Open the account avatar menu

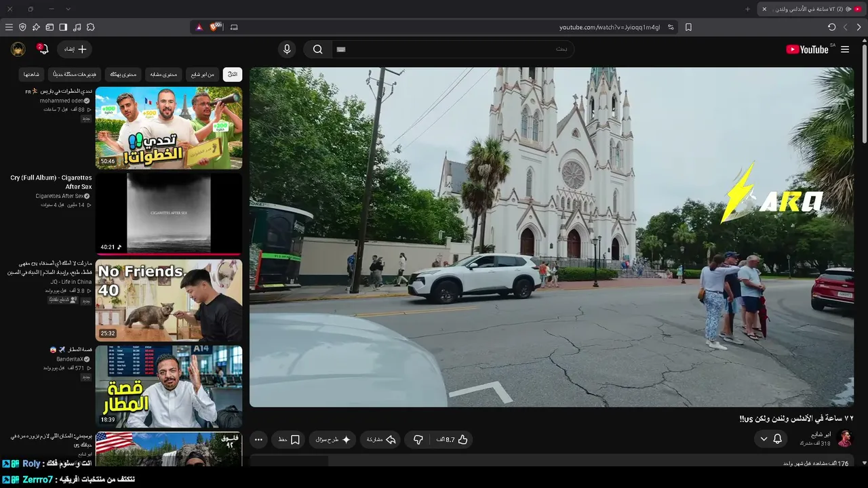click(x=18, y=49)
